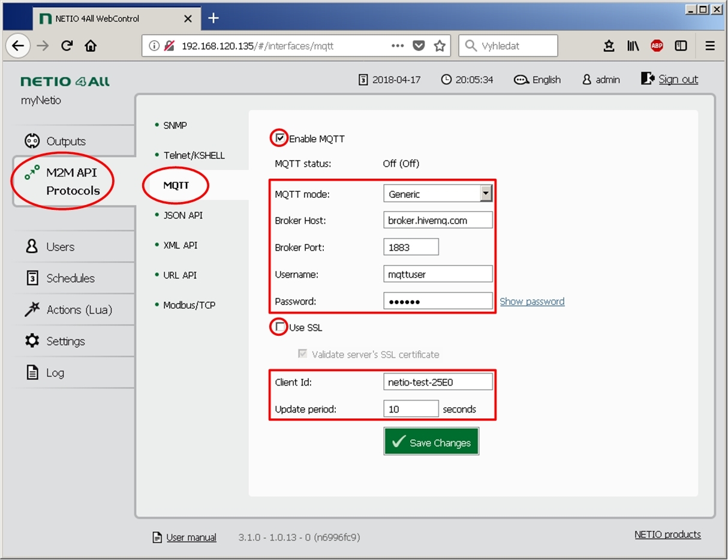Select the MQTT protocol item
The width and height of the screenshot is (728, 560).
click(176, 185)
